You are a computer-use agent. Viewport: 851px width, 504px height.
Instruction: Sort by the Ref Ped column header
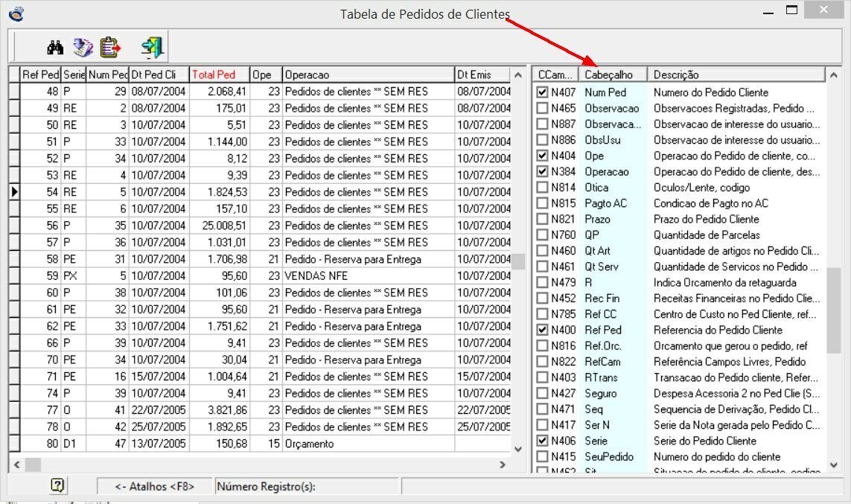click(40, 74)
